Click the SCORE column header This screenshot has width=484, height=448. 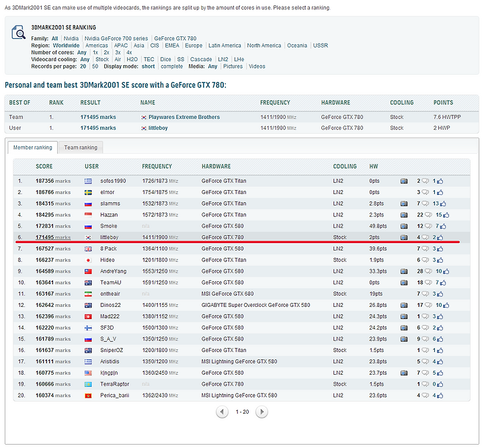tap(44, 167)
